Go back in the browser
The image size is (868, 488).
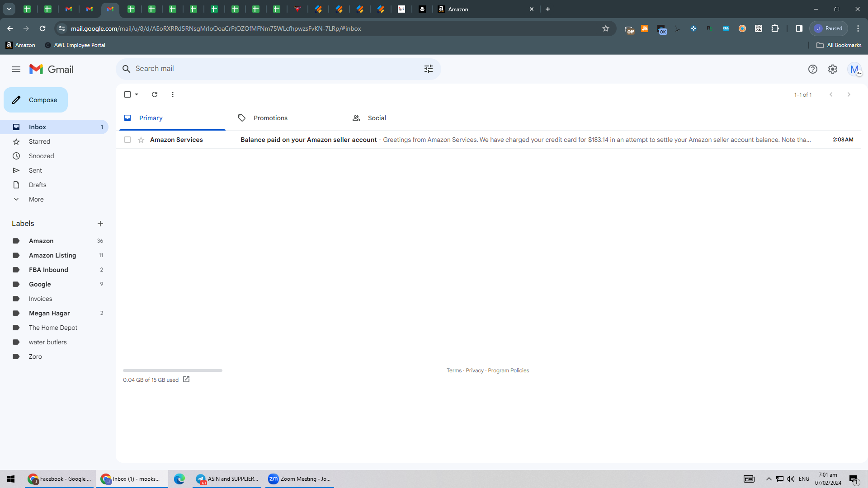point(10,28)
